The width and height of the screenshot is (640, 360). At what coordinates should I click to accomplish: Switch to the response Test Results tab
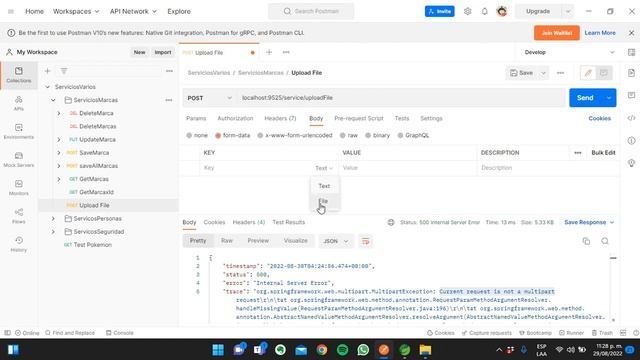289,222
